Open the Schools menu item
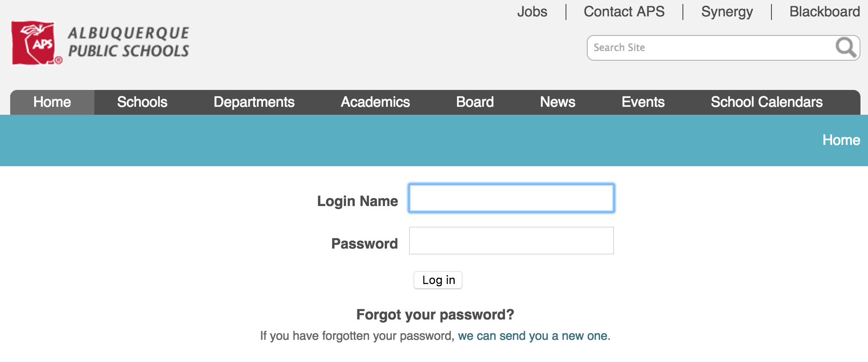 point(142,102)
